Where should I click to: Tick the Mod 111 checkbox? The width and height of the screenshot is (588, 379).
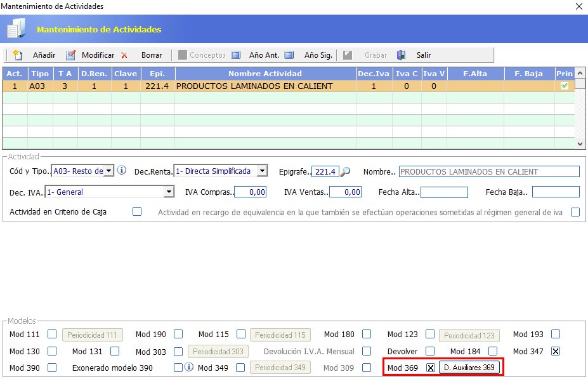point(52,334)
